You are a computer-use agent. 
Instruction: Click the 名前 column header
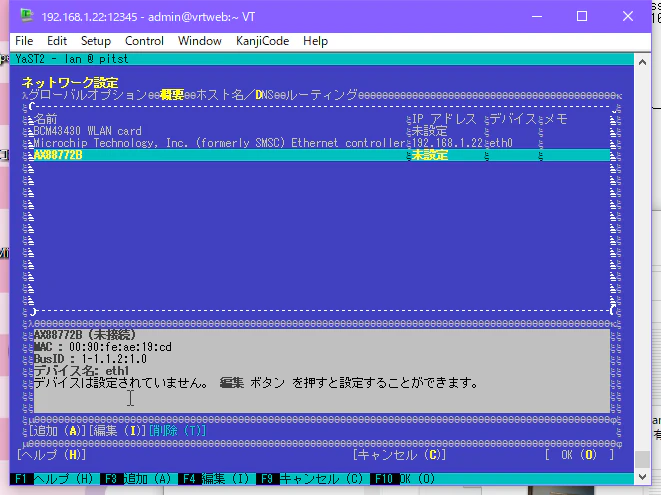pyautogui.click(x=45, y=119)
